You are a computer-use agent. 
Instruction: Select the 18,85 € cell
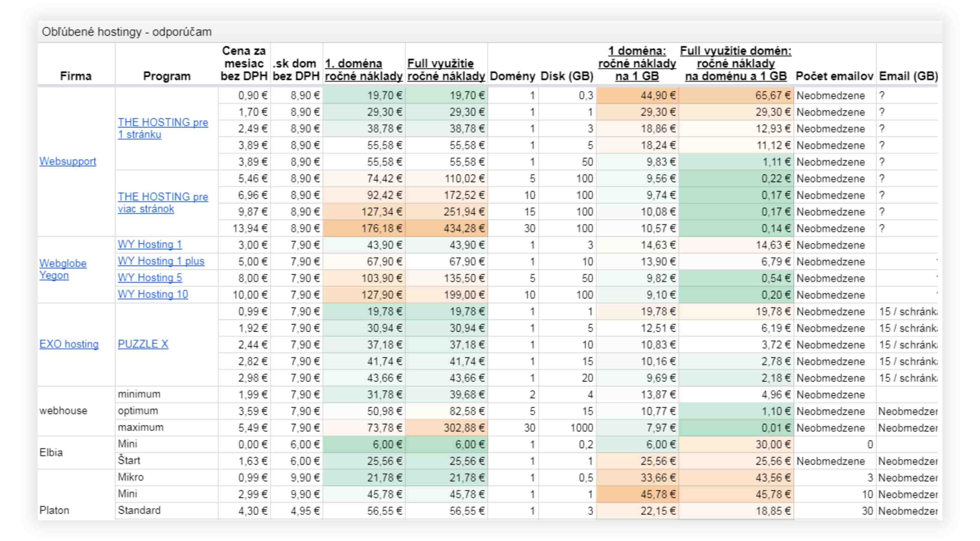[x=736, y=510]
